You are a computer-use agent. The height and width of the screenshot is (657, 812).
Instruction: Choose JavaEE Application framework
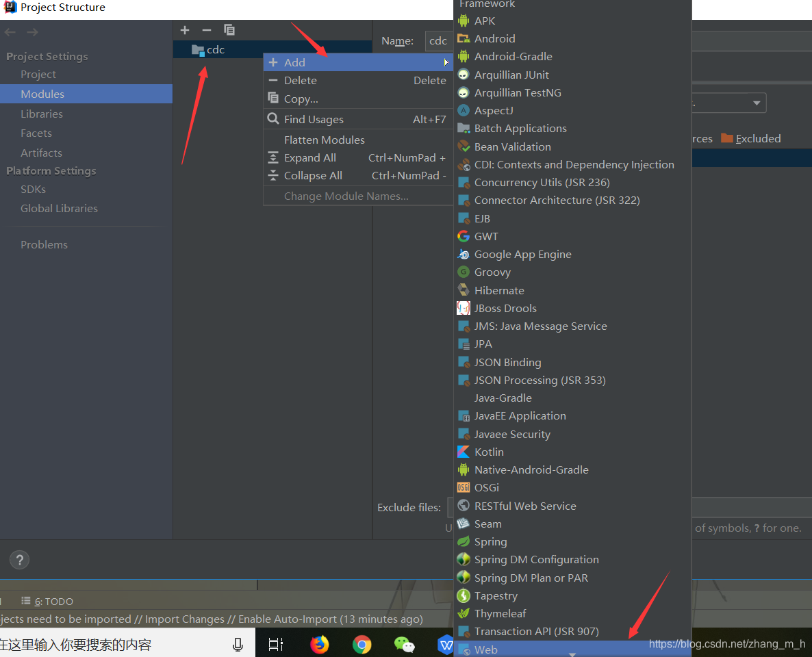coord(572,415)
